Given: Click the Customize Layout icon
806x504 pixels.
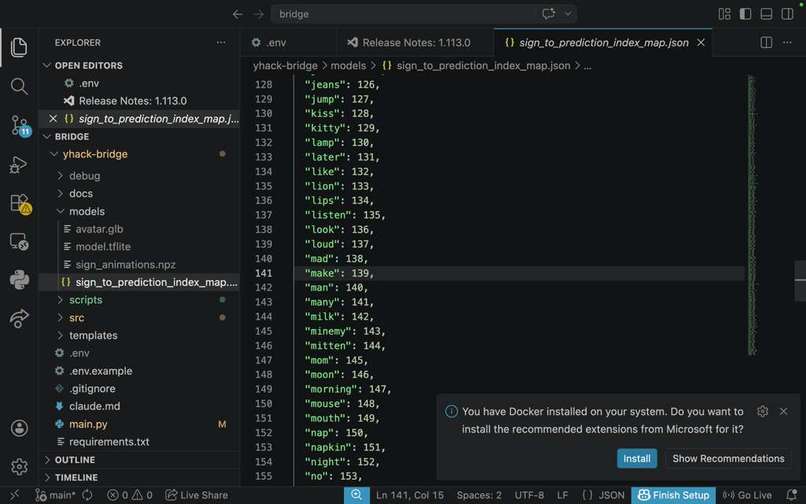Looking at the screenshot, I should tap(724, 14).
